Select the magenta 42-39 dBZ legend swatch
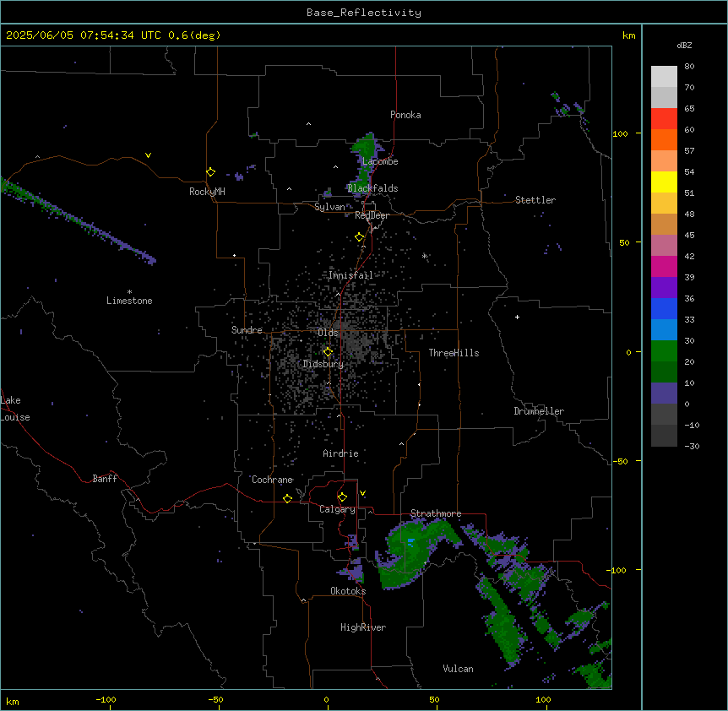 tap(664, 266)
